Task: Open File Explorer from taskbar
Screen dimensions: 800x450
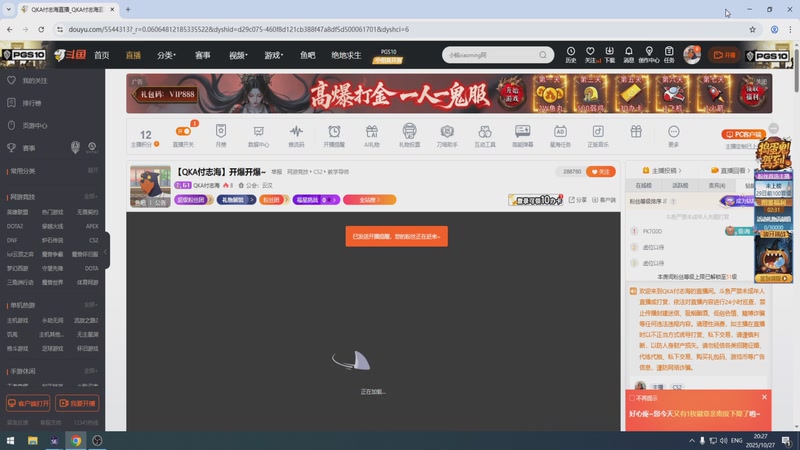Action: pyautogui.click(x=33, y=440)
